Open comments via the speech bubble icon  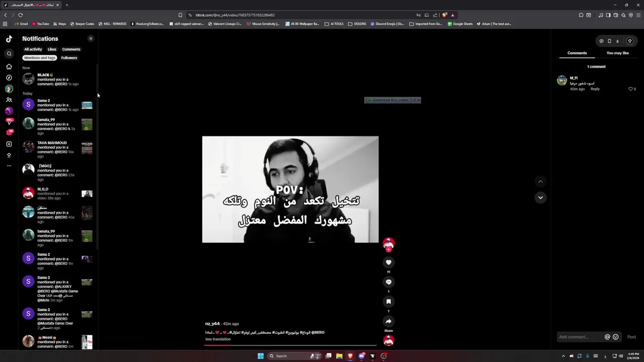click(x=388, y=282)
